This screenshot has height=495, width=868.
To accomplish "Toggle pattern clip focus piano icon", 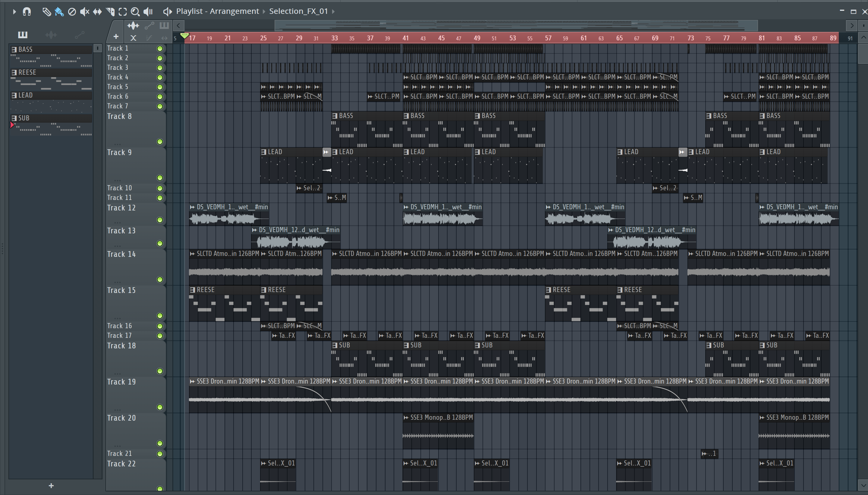I will pos(164,26).
